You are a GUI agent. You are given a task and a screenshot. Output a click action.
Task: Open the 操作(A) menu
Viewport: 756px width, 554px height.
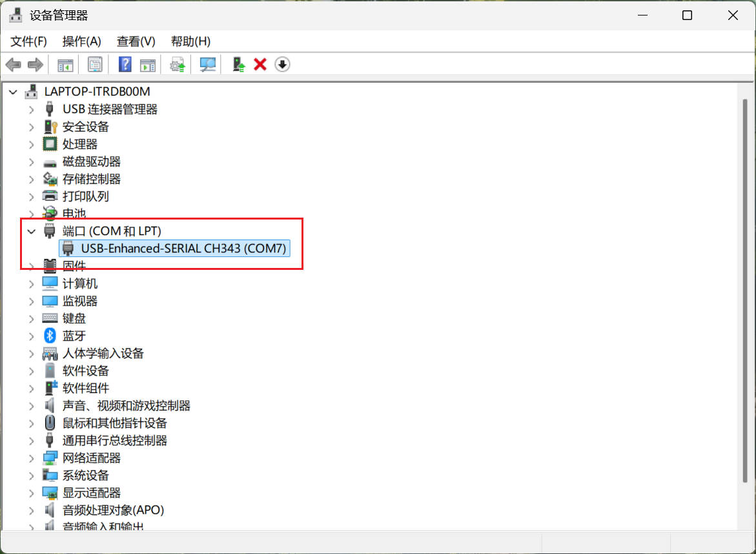point(81,41)
